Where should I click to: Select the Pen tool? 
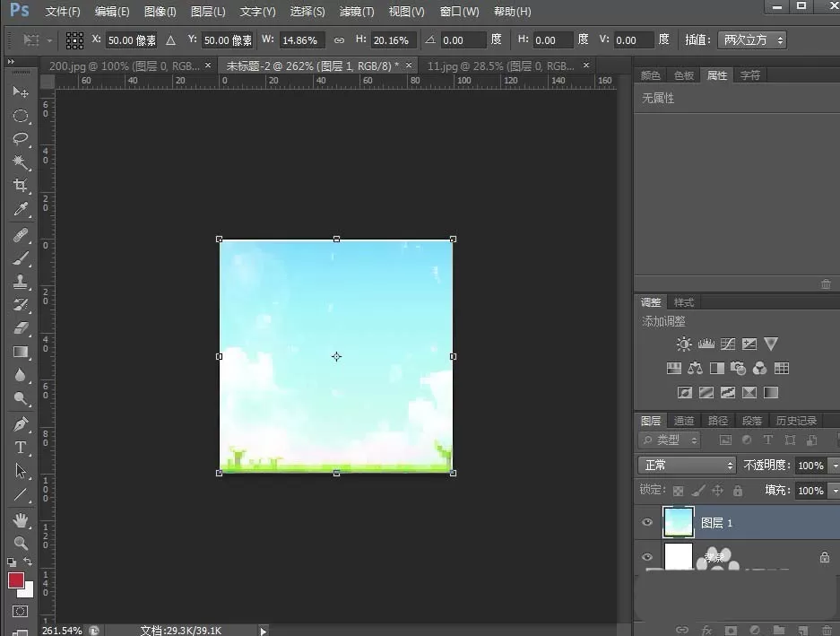click(21, 424)
